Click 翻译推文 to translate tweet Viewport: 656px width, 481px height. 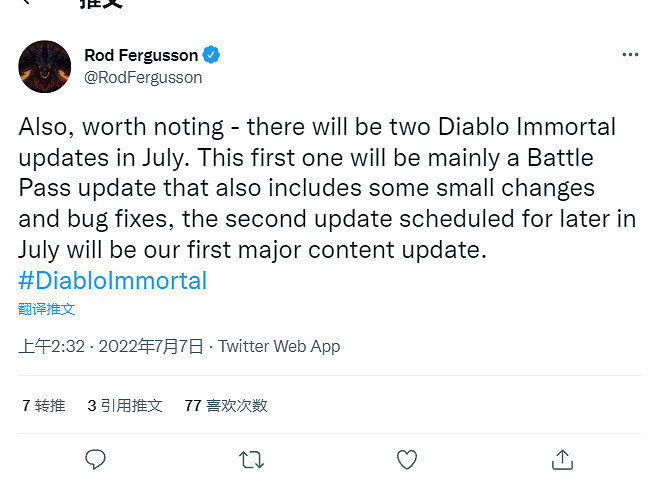pos(46,309)
